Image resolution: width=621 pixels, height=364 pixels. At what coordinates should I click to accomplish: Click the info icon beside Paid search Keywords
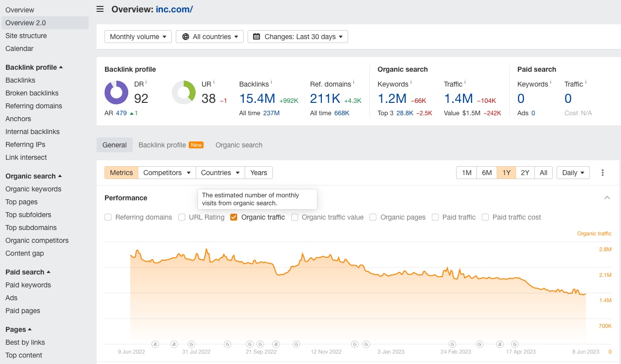tap(551, 83)
